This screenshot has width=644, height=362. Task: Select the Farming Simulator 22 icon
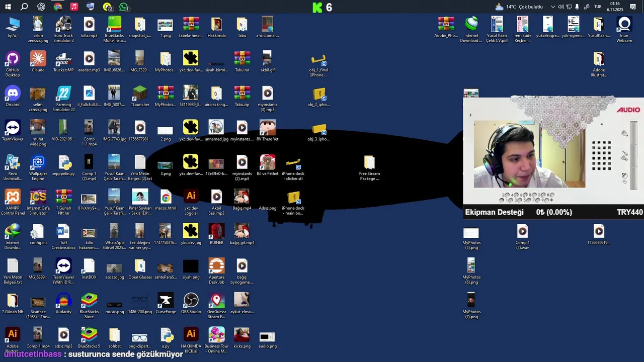63,99
